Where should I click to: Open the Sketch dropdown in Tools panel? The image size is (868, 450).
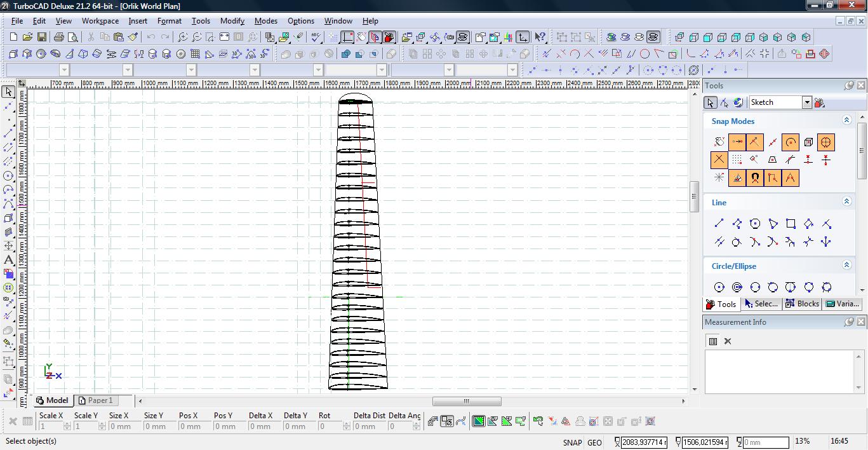[x=806, y=102]
